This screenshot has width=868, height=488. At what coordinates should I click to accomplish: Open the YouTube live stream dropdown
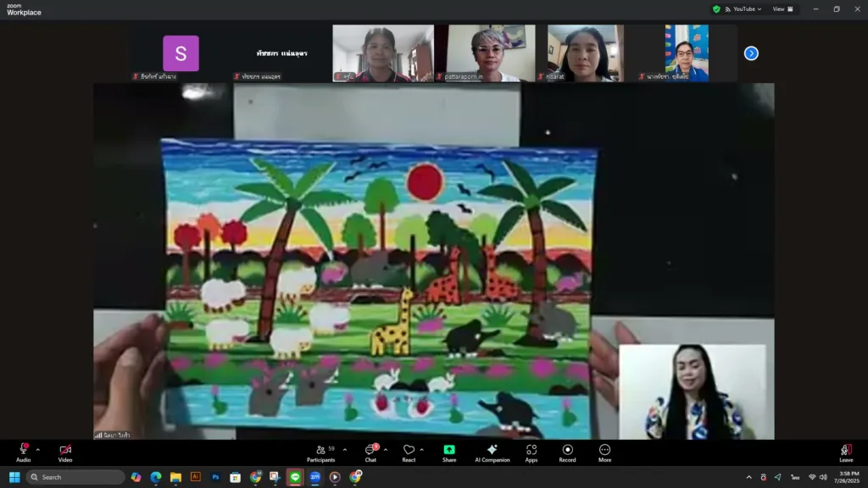click(747, 9)
